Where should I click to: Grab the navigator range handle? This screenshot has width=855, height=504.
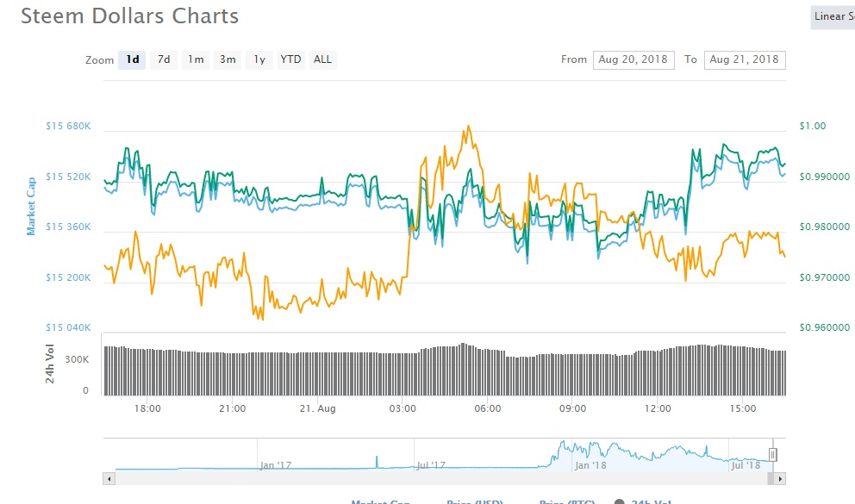click(772, 454)
